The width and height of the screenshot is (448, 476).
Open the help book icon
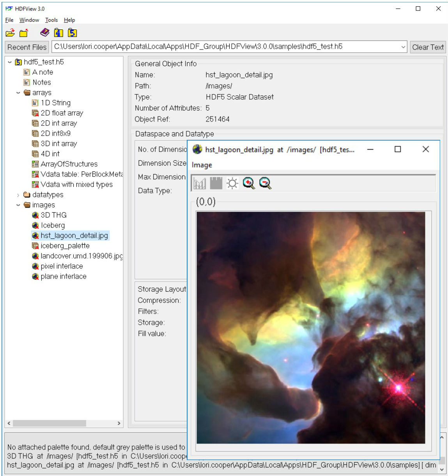click(45, 33)
